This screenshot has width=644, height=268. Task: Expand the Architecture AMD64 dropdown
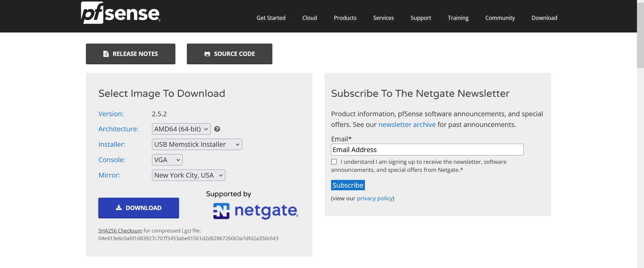pos(181,129)
